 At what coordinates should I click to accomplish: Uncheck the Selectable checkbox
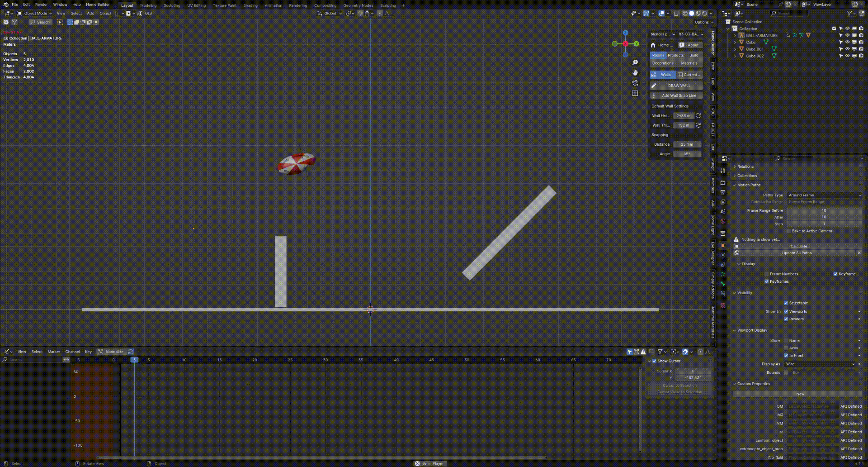[x=786, y=303]
